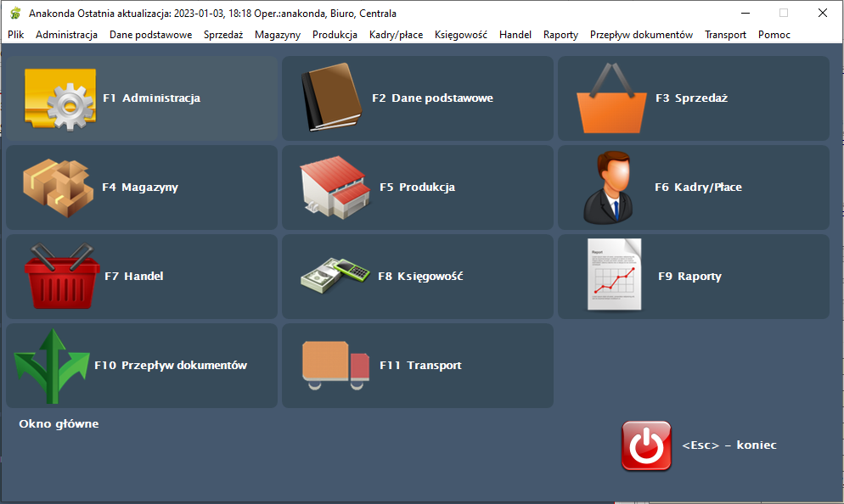The height and width of the screenshot is (504, 844).
Task: Select the F5 Produkcja tile label
Action: [x=417, y=188]
